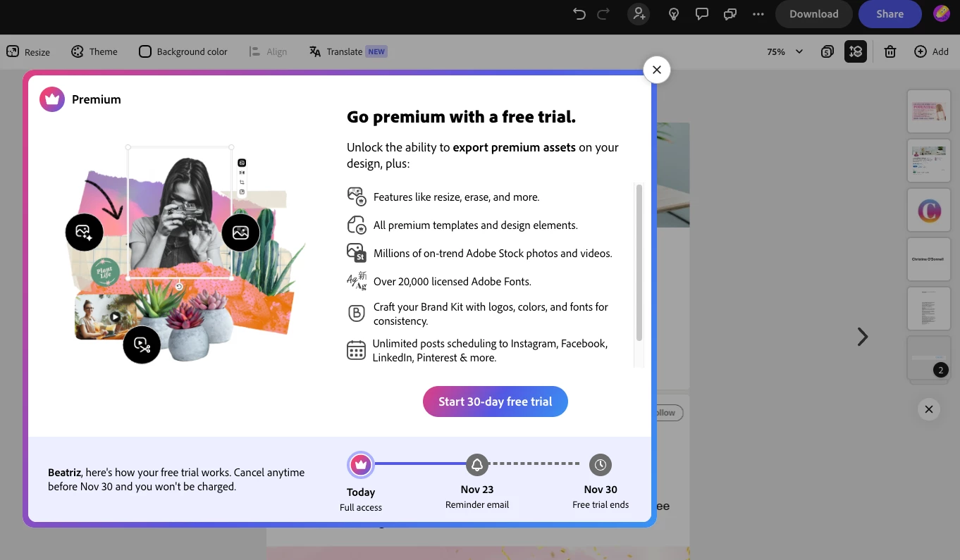The width and height of the screenshot is (960, 560).
Task: Click the lightbulb ideas icon
Action: 674,13
